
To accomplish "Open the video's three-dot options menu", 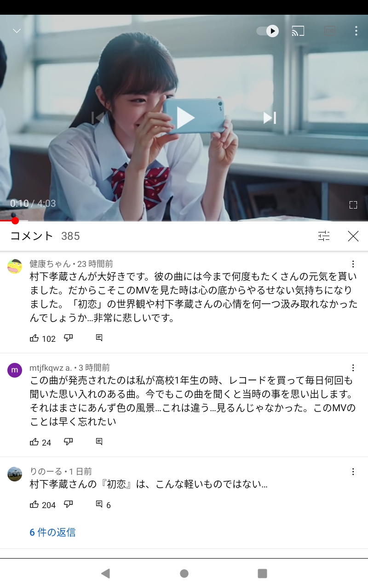I will 356,31.
